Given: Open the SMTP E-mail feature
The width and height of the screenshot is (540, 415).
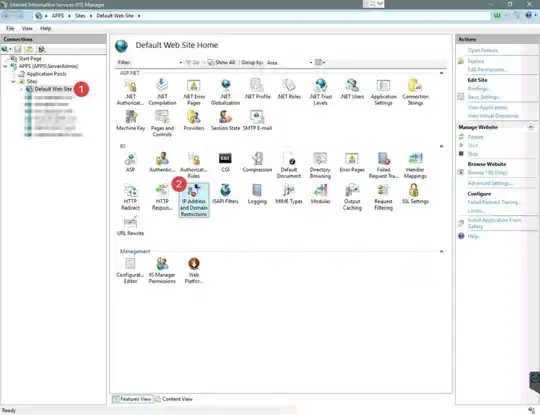Looking at the screenshot, I should (x=257, y=121).
